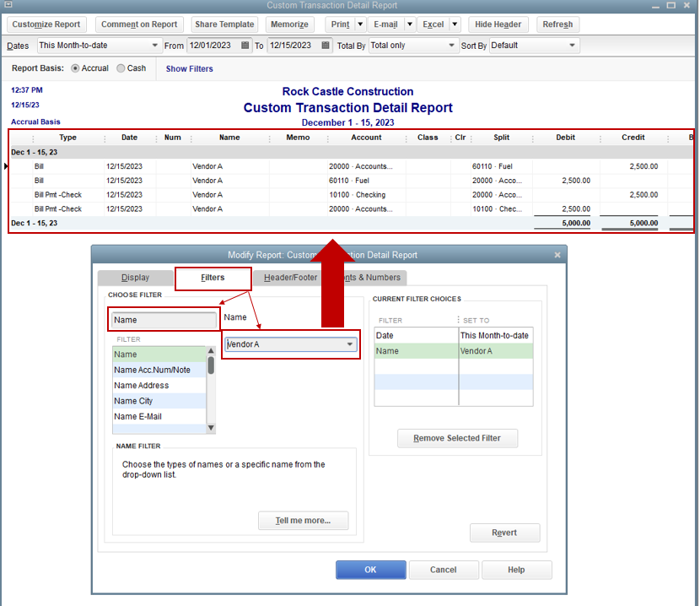
Task: Select the Name E-Mail filter
Action: click(159, 416)
